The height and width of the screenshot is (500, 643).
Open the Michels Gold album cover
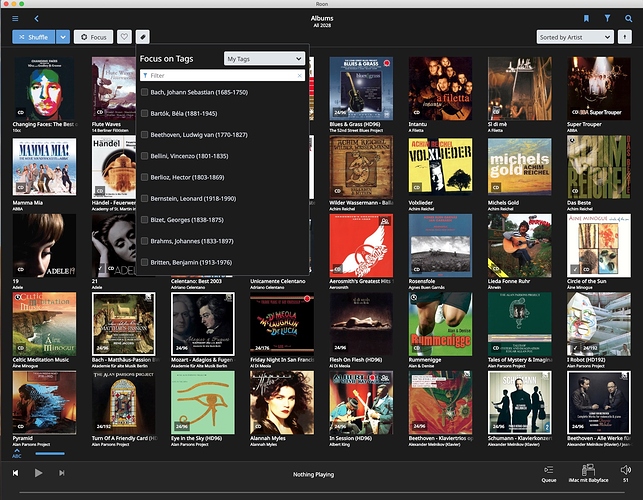tap(520, 166)
